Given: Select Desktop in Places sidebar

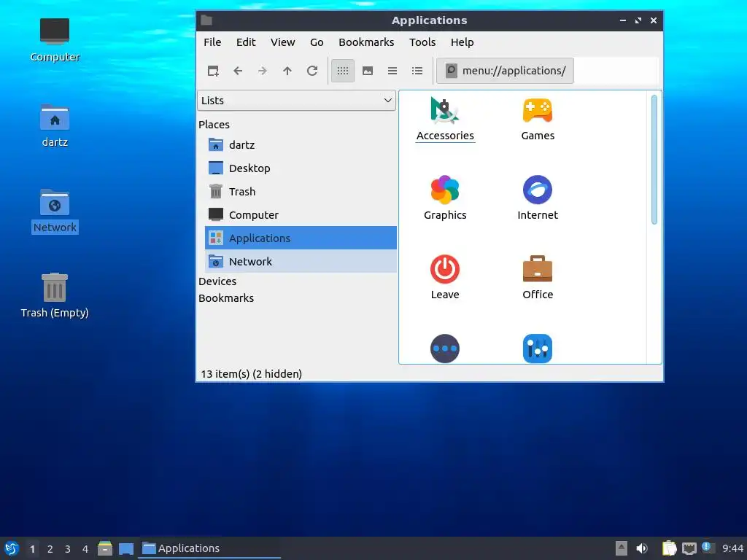Looking at the screenshot, I should click(301, 168).
